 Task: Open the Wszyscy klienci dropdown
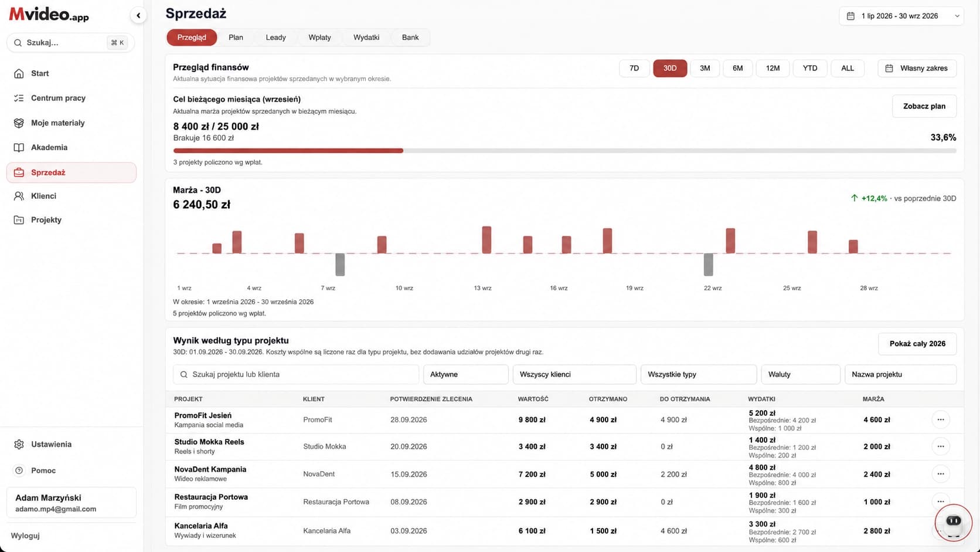pyautogui.click(x=574, y=374)
